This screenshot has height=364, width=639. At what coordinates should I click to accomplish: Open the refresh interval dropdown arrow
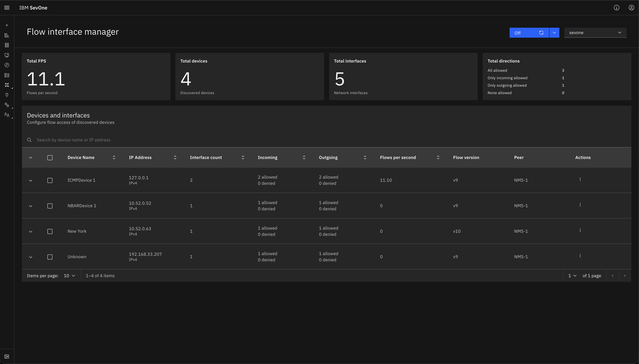pyautogui.click(x=554, y=33)
